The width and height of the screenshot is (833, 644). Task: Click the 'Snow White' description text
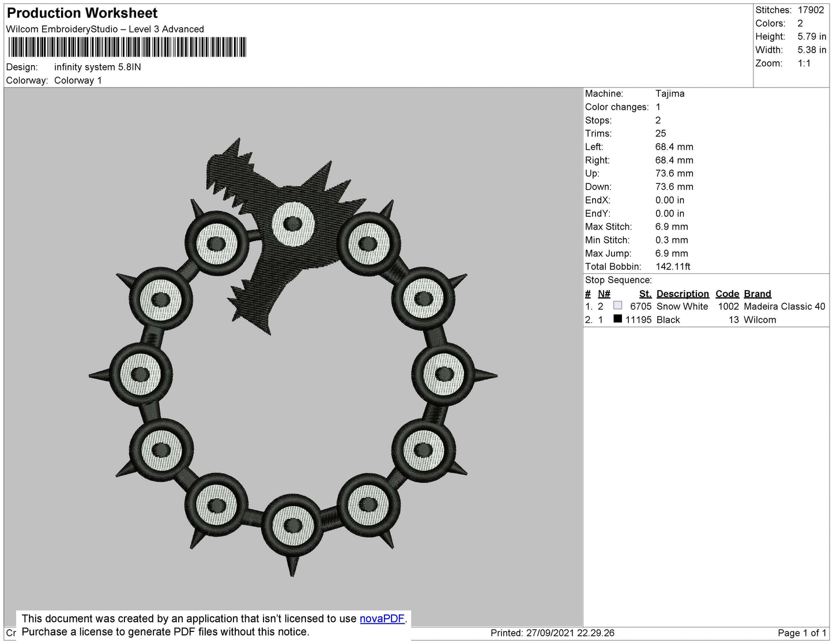click(682, 307)
